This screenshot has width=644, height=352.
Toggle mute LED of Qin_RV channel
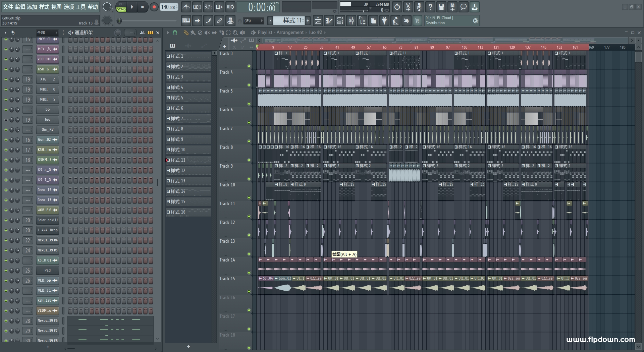click(6, 130)
